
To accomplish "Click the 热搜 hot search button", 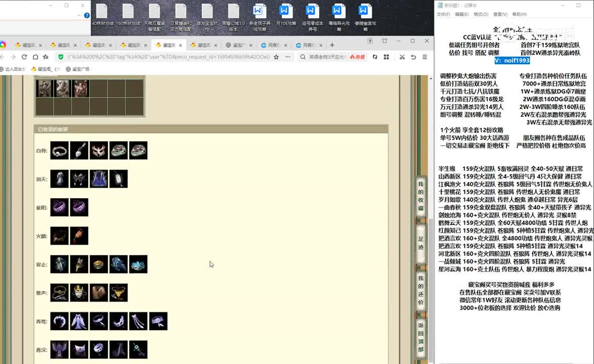I will [357, 57].
